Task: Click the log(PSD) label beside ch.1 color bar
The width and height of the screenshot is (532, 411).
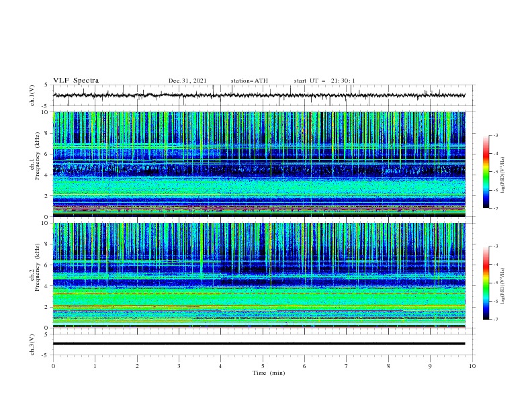Action: click(x=502, y=175)
